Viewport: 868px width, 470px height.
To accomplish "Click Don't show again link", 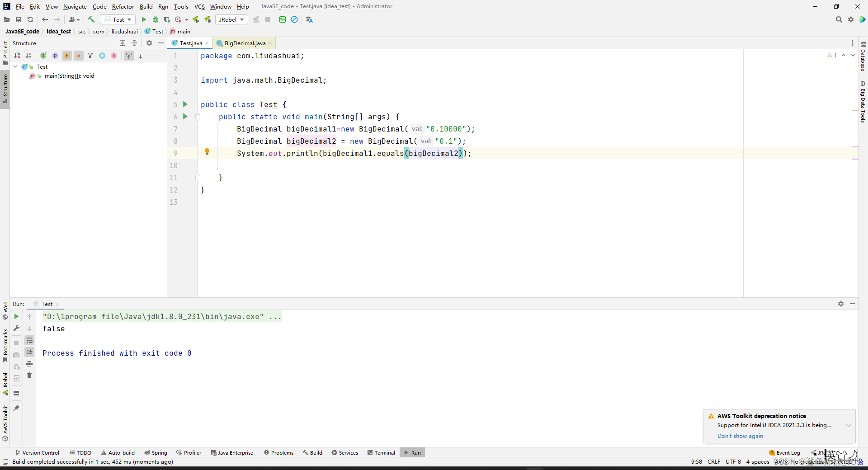I will pyautogui.click(x=740, y=436).
